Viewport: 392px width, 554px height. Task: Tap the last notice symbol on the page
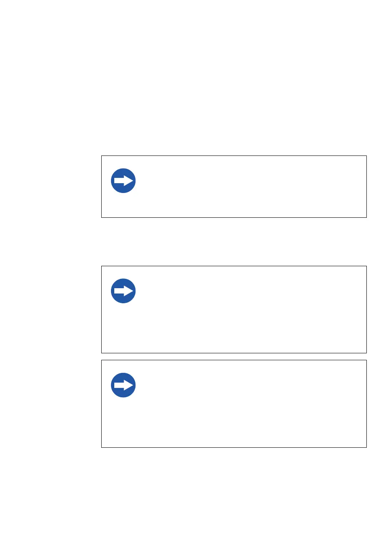(123, 385)
